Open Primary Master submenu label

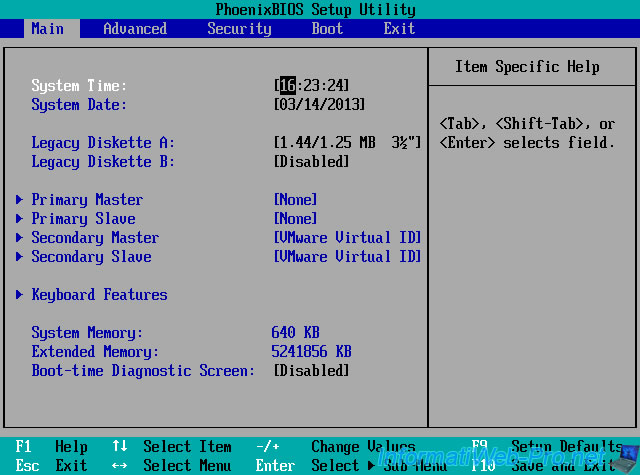[x=87, y=200]
